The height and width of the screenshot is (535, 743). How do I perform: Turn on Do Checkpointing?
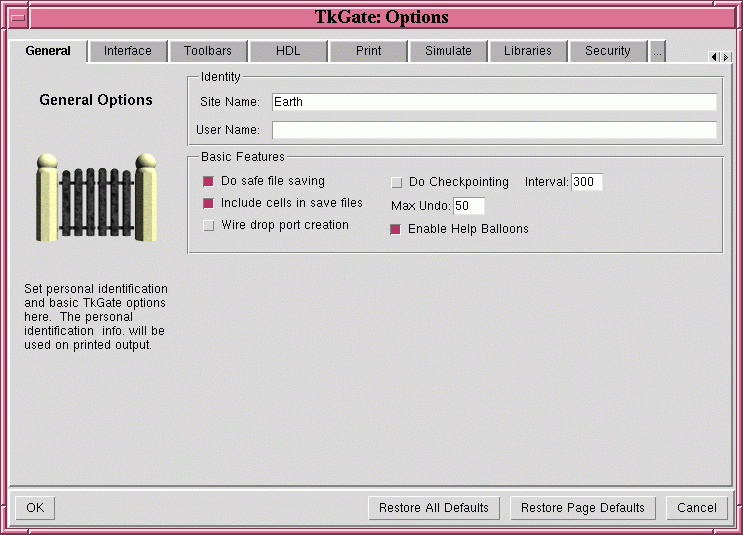click(397, 183)
